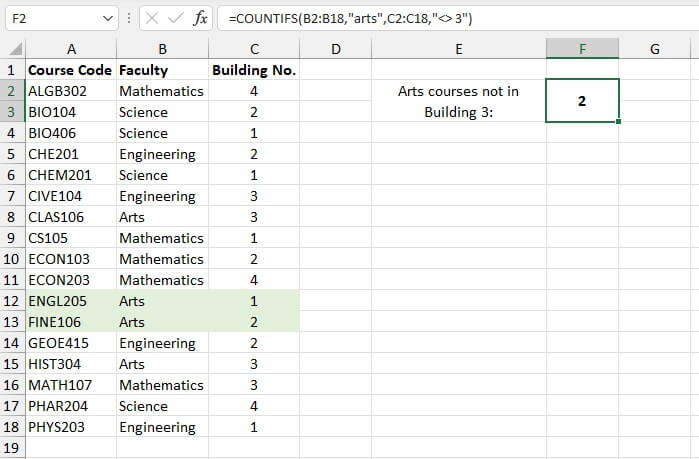The height and width of the screenshot is (459, 699).
Task: Click the Enter checkmark in formula bar
Action: click(x=176, y=19)
